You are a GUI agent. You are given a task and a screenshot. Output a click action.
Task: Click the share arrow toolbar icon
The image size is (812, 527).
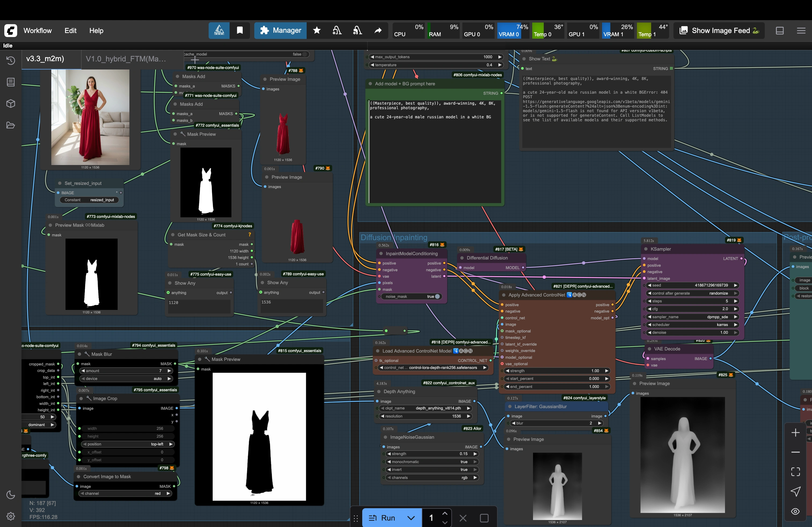pyautogui.click(x=378, y=31)
